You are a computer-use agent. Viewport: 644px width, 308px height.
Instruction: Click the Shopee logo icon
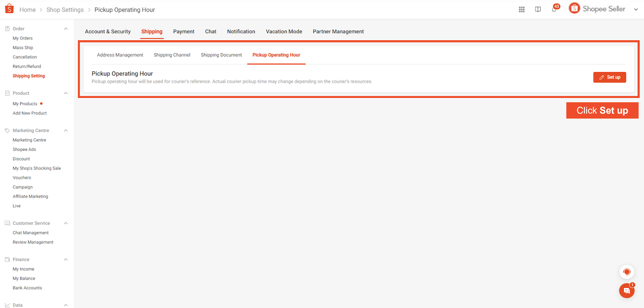coord(9,9)
